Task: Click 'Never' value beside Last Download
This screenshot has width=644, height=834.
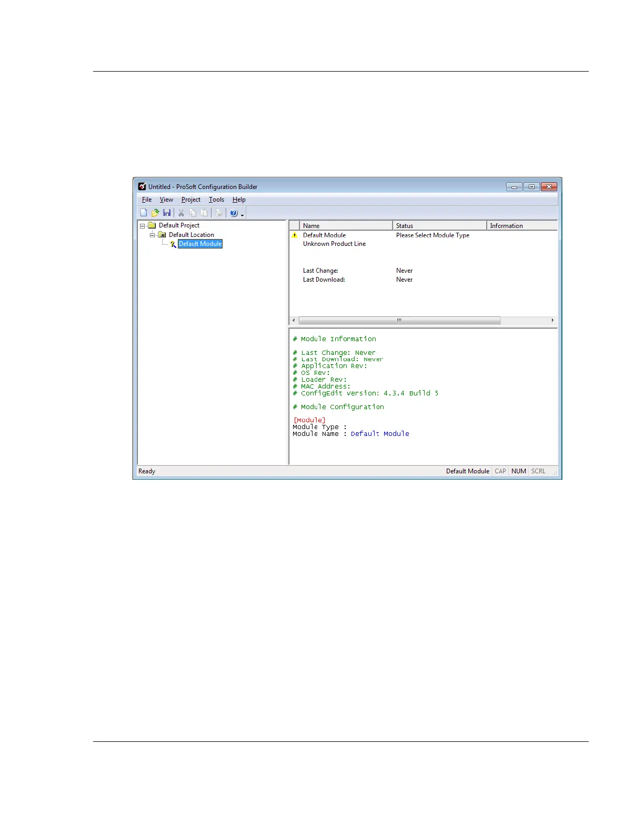Action: (404, 280)
